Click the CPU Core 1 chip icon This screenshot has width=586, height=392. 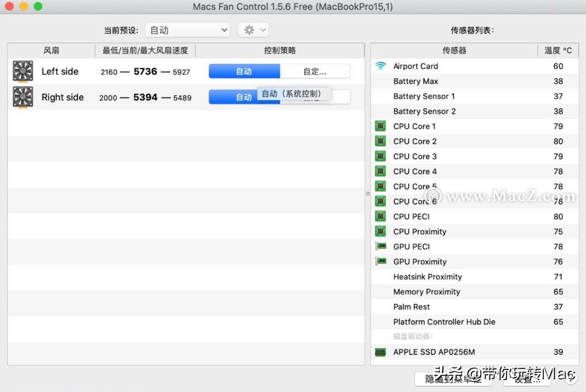(380, 126)
